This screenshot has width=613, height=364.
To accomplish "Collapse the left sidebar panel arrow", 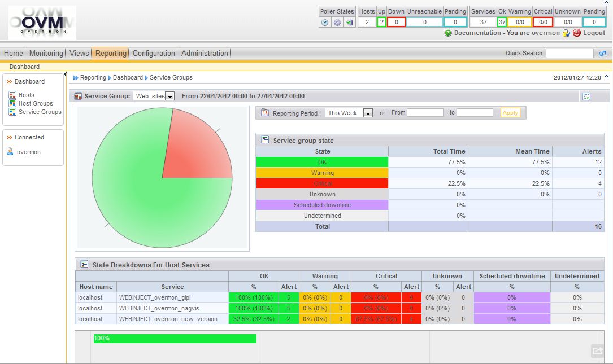I will pos(66,74).
